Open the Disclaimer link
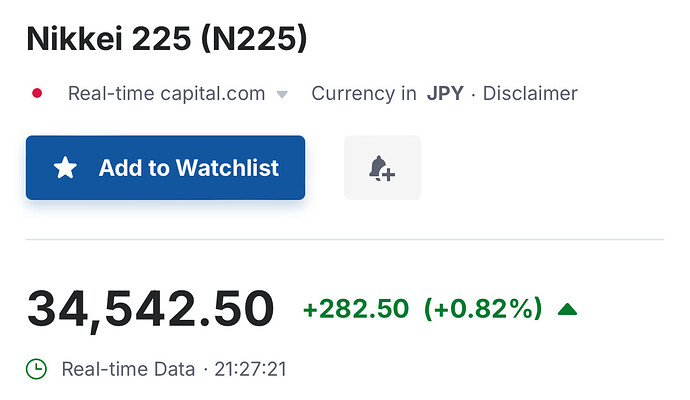 [x=530, y=94]
